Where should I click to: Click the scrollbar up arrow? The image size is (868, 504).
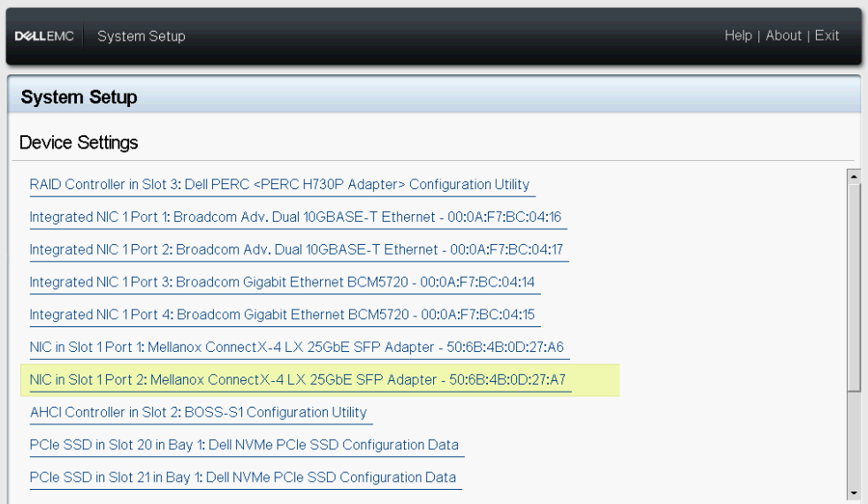[854, 176]
